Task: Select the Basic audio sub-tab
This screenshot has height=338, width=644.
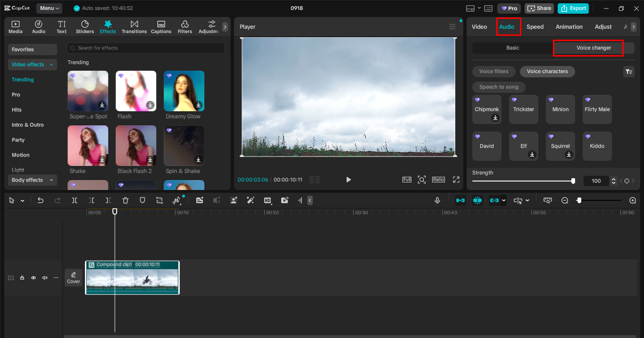Action: (512, 48)
